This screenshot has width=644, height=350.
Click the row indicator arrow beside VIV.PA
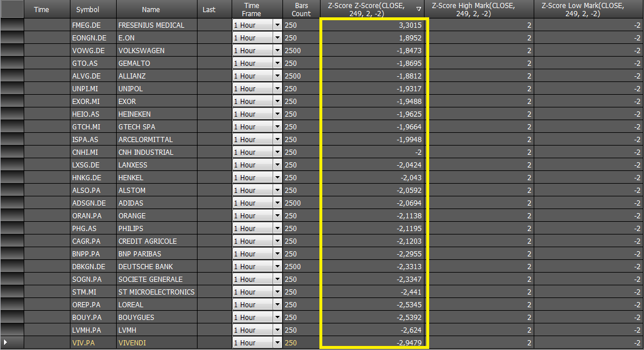[5, 342]
